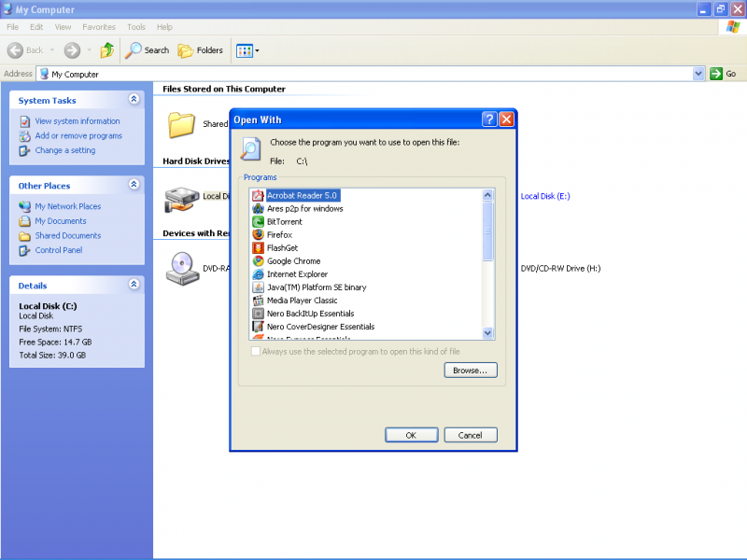This screenshot has height=560, width=747.
Task: Pick the Nero CoverDesigner Essentials icon
Action: (x=258, y=327)
